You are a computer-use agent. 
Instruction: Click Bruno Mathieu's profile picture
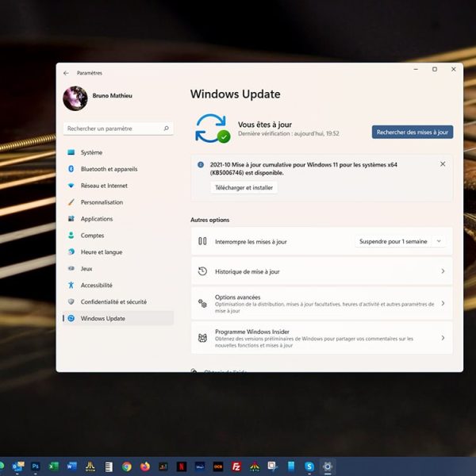tap(75, 98)
